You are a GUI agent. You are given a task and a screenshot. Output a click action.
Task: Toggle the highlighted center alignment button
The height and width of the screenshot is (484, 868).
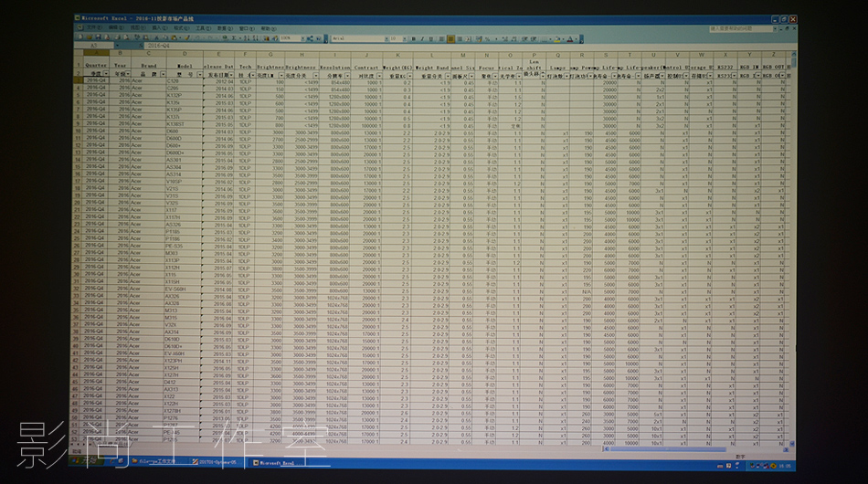tap(450, 38)
